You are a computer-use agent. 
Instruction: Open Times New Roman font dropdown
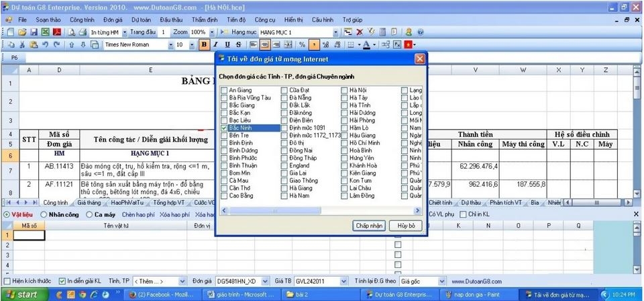(171, 45)
